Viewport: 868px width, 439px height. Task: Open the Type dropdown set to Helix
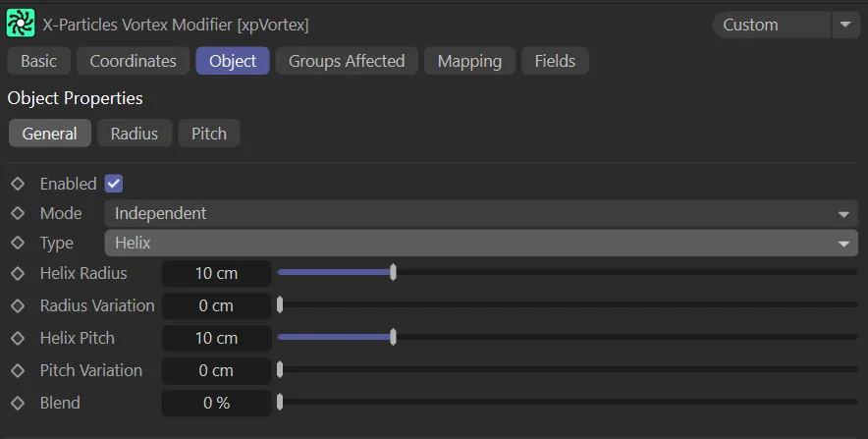click(480, 243)
